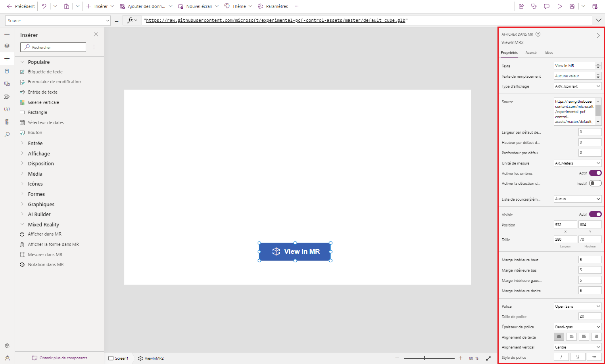Open Liste de sources dropdown
Image resolution: width=605 pixels, height=364 pixels.
point(578,199)
